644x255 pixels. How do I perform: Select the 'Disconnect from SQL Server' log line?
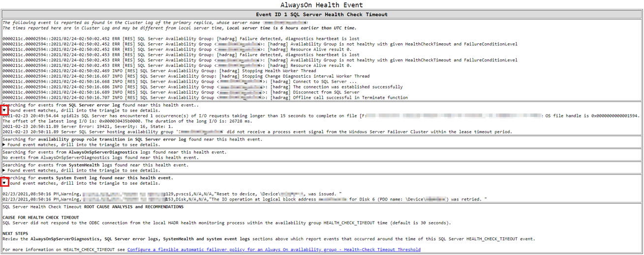click(x=181, y=92)
